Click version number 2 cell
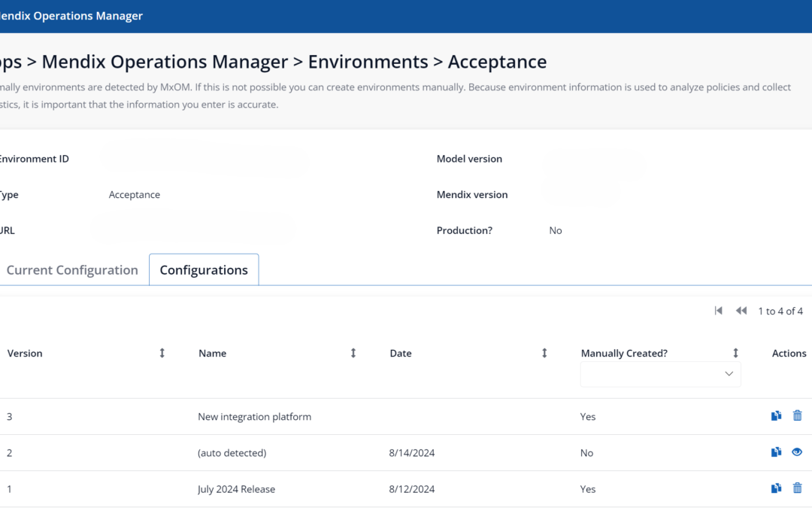The image size is (812, 508). point(9,453)
